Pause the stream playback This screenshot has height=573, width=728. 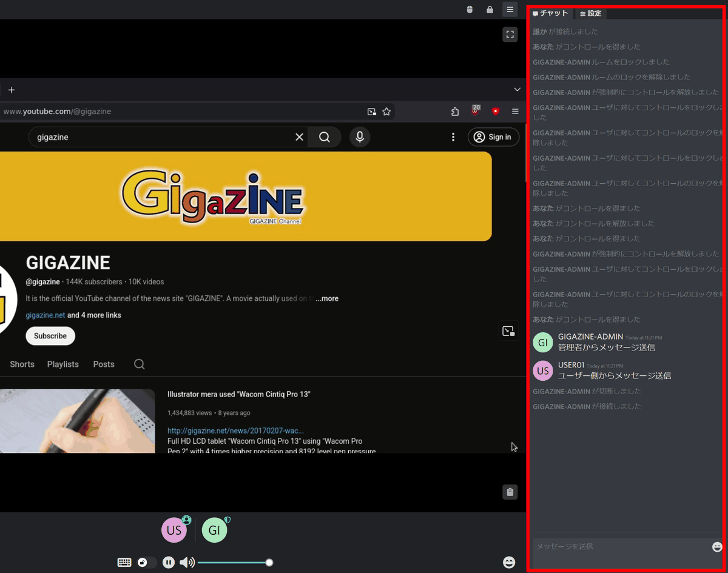click(x=169, y=562)
